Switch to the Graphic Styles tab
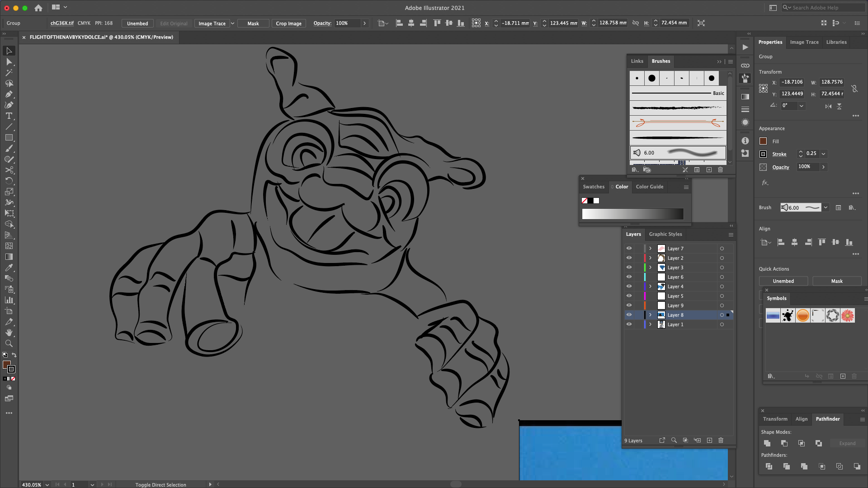This screenshot has height=488, width=868. point(665,234)
